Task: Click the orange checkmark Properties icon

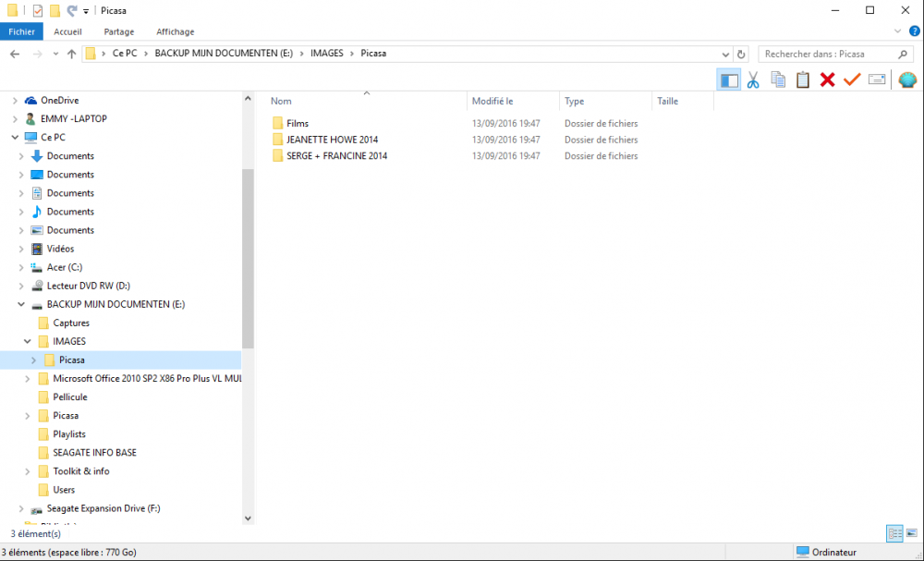Action: coord(852,79)
